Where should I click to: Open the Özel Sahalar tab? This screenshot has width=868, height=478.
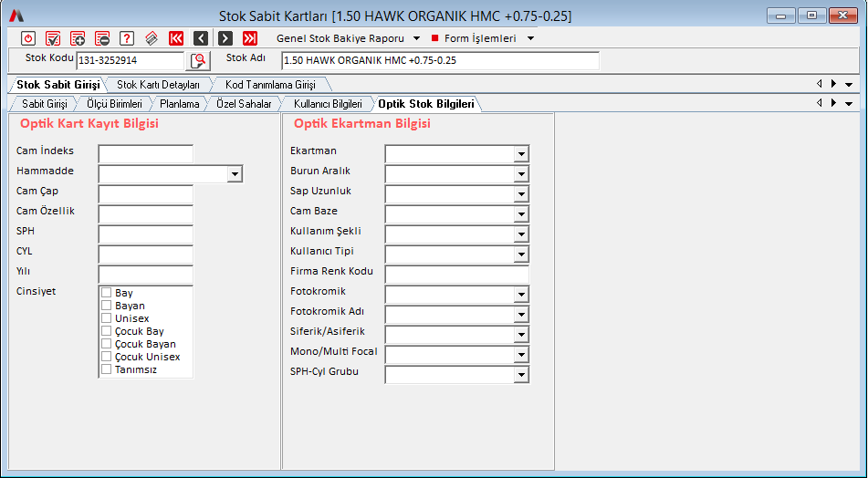click(244, 104)
